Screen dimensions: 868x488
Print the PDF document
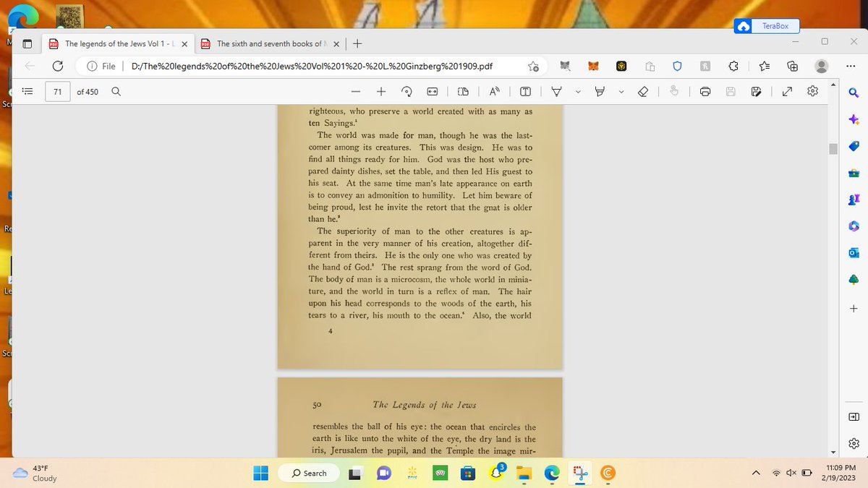[705, 92]
